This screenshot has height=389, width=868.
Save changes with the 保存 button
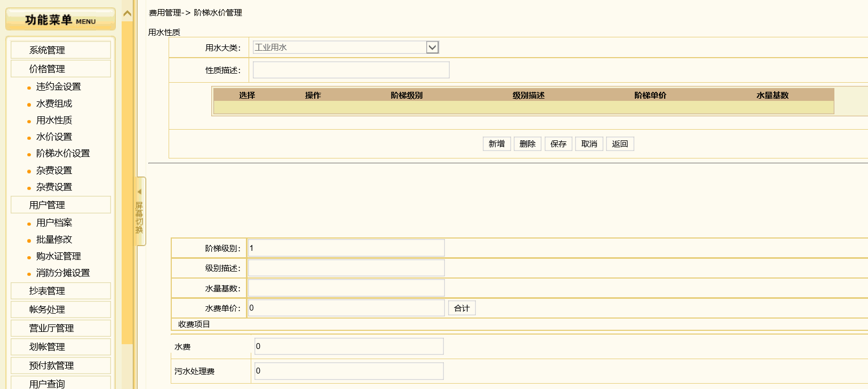(x=558, y=144)
